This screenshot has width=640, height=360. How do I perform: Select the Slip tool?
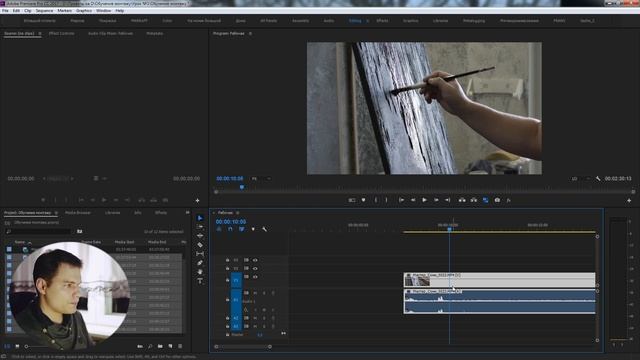coord(200,254)
